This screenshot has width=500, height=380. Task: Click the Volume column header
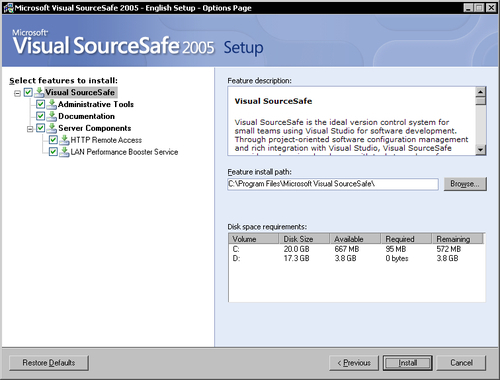pos(254,239)
